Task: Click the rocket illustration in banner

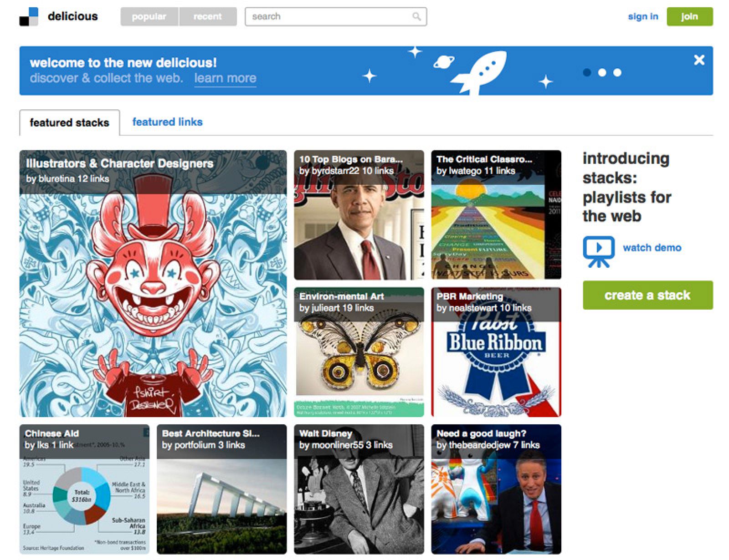Action: pos(479,72)
